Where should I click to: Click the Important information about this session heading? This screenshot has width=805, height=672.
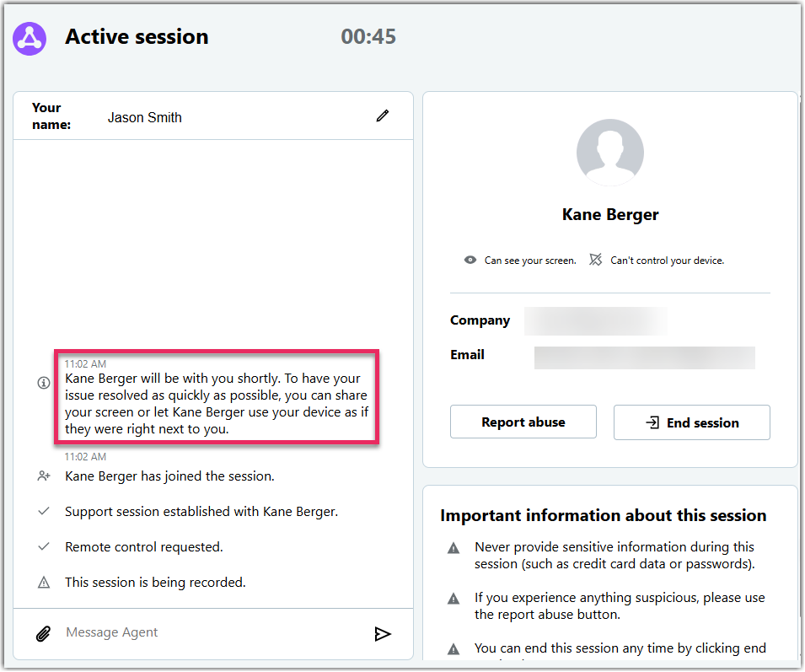[x=603, y=515]
